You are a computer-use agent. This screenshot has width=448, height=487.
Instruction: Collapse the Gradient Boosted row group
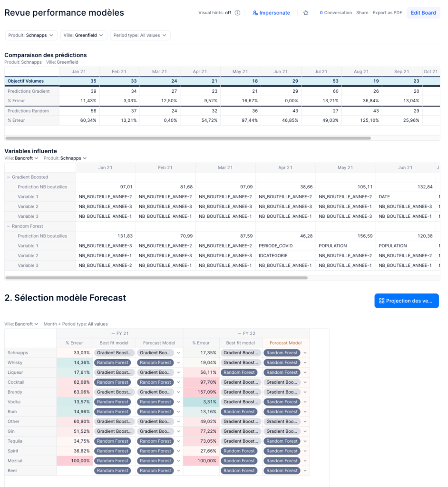coord(8,177)
